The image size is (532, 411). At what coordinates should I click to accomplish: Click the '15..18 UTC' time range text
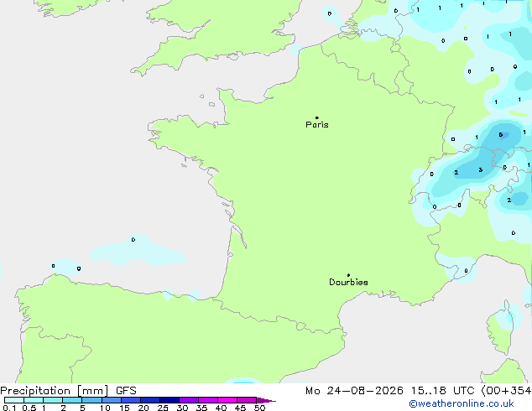pyautogui.click(x=442, y=391)
